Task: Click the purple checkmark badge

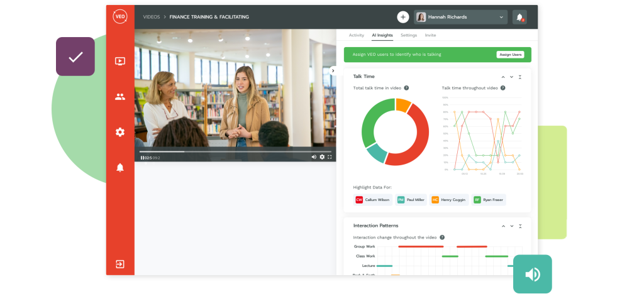Action: (75, 57)
